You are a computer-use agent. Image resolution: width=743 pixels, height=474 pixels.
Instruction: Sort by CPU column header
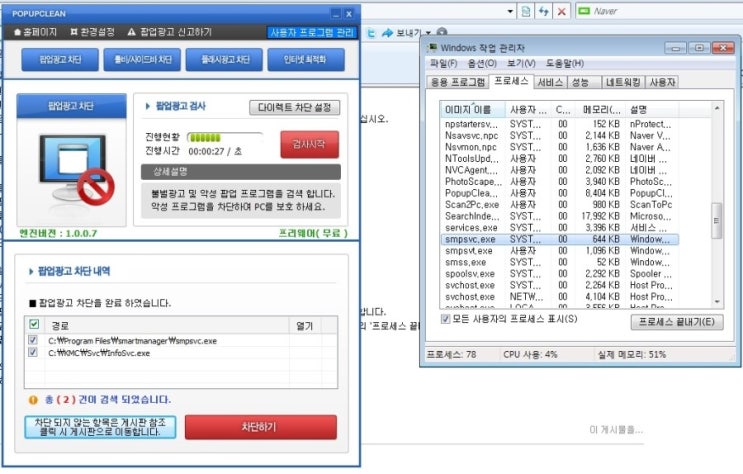(x=562, y=109)
